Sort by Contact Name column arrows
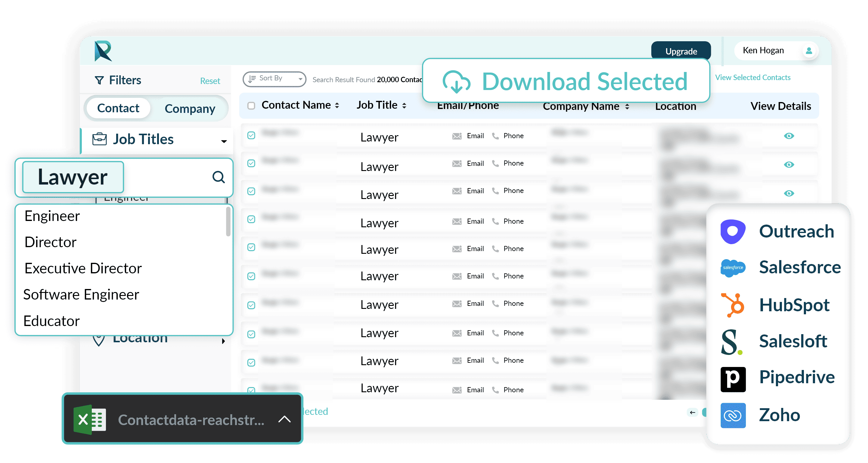Image resolution: width=868 pixels, height=463 pixels. (x=336, y=106)
